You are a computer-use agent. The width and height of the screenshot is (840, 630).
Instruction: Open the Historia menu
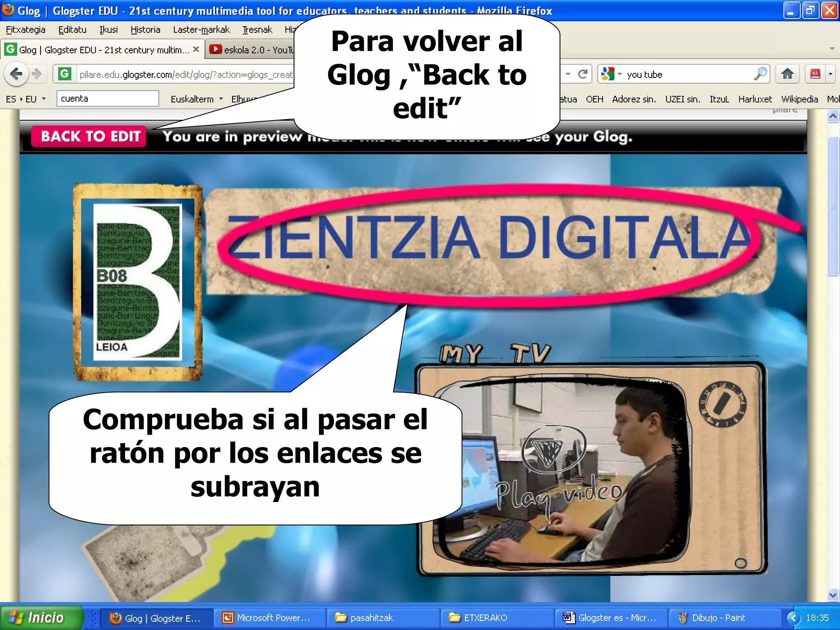coord(145,30)
